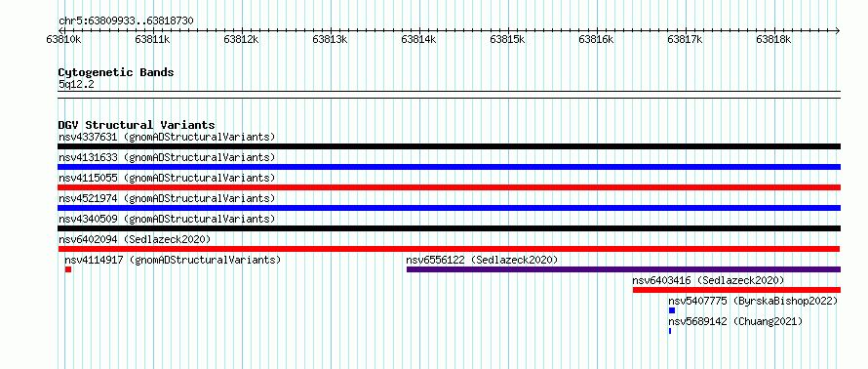Click the ruler's right end arrowhead
The image size is (868, 369).
coord(838,30)
